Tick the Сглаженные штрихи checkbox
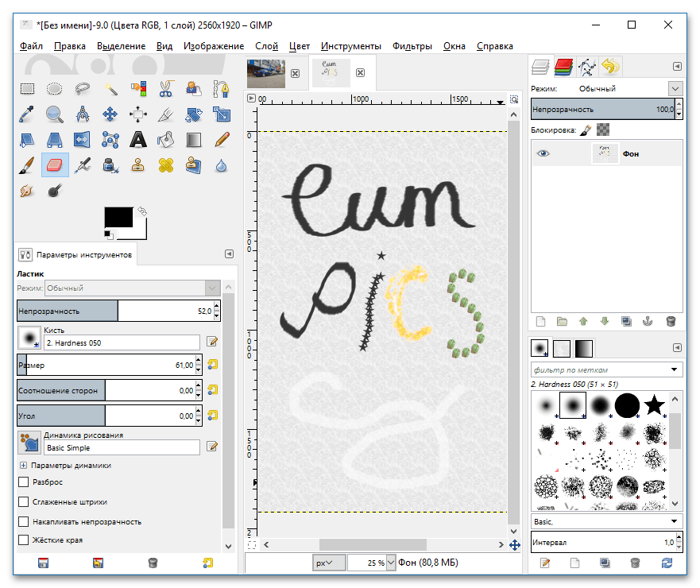The width and height of the screenshot is (700, 588). (23, 502)
